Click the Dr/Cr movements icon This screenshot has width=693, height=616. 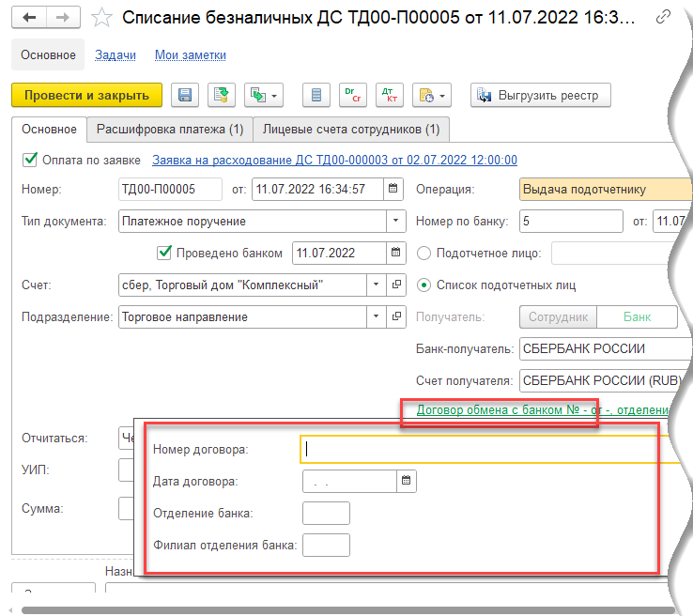(353, 95)
